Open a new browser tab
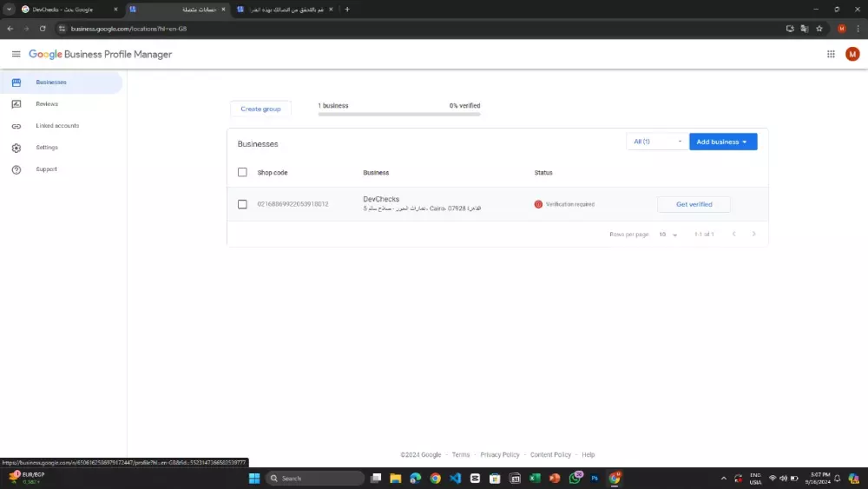 [347, 10]
